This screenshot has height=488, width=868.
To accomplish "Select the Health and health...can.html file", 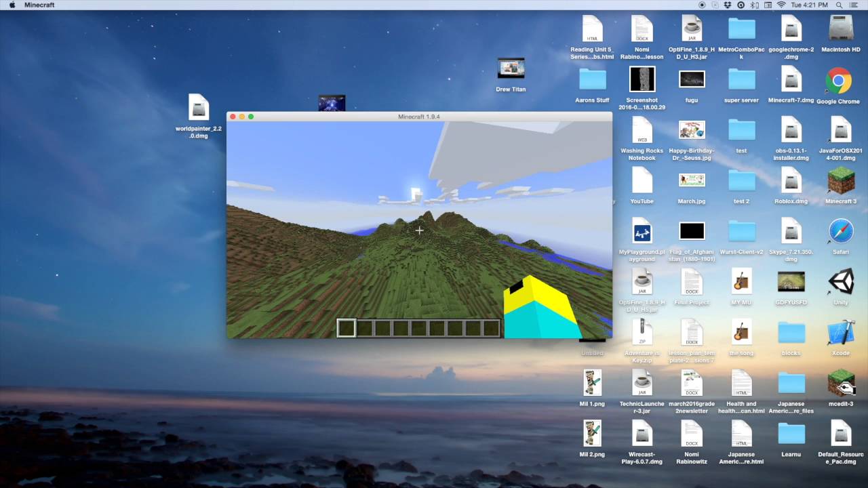I will [x=741, y=383].
